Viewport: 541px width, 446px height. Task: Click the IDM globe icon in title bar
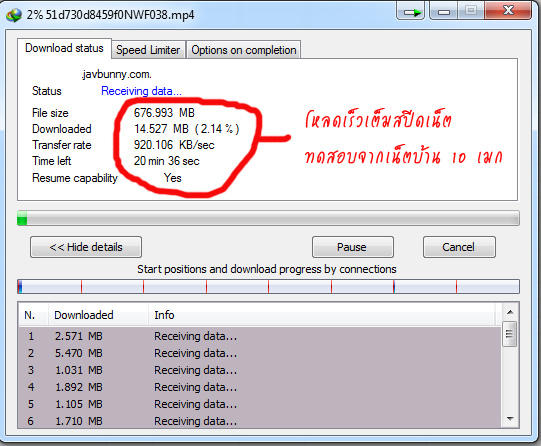point(14,15)
